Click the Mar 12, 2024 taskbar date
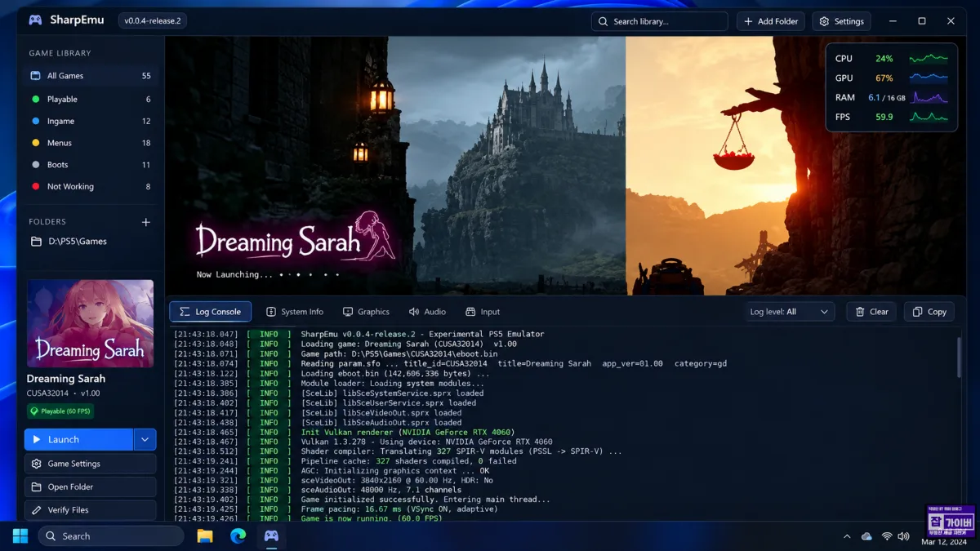980x551 pixels. click(x=944, y=542)
